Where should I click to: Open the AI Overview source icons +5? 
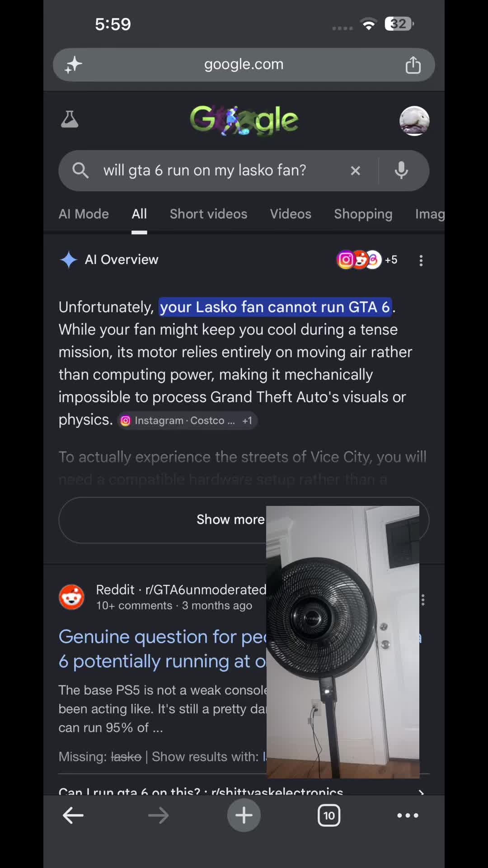(367, 259)
